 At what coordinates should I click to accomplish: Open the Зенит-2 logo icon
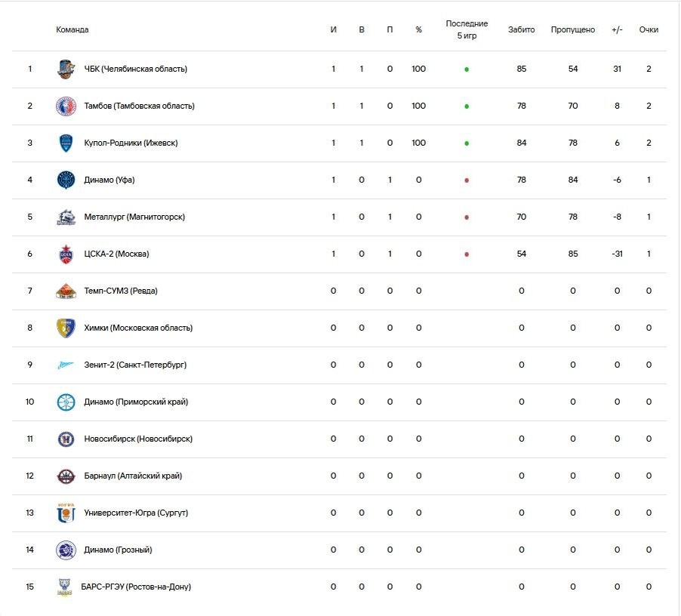[x=66, y=365]
